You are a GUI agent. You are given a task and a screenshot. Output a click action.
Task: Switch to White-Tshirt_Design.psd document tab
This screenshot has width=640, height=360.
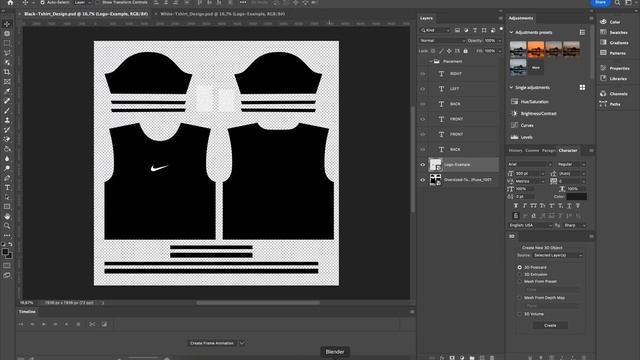coord(222,13)
